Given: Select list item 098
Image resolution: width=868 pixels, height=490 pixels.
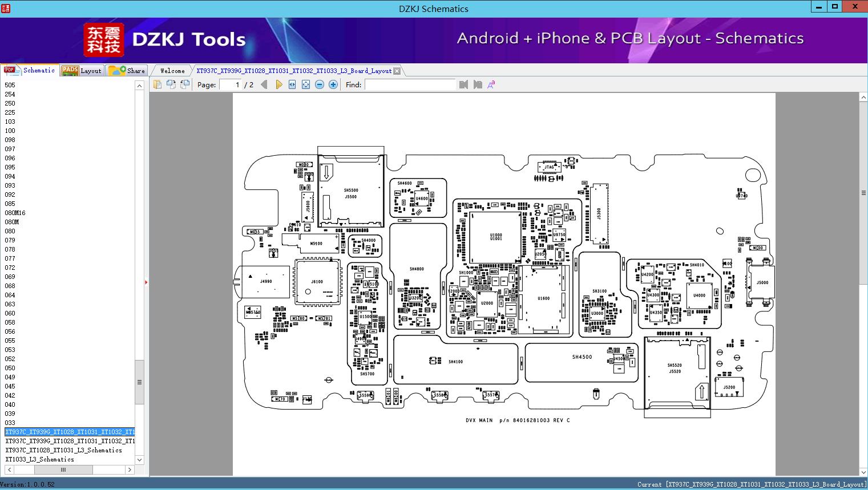Looking at the screenshot, I should pyautogui.click(x=10, y=140).
